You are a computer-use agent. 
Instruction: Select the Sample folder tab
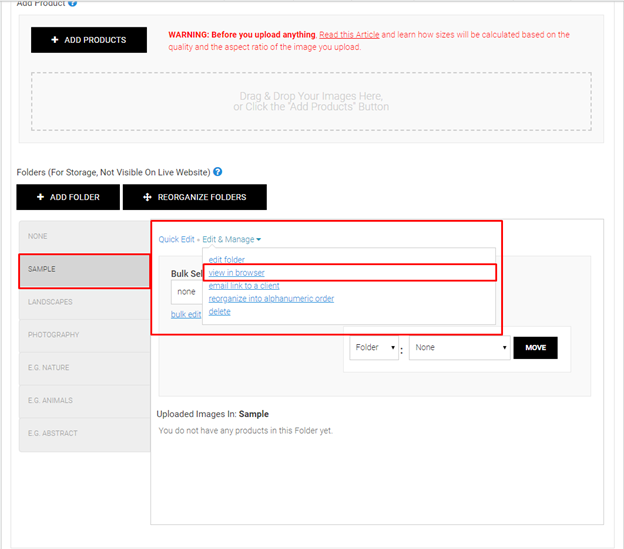pos(84,269)
